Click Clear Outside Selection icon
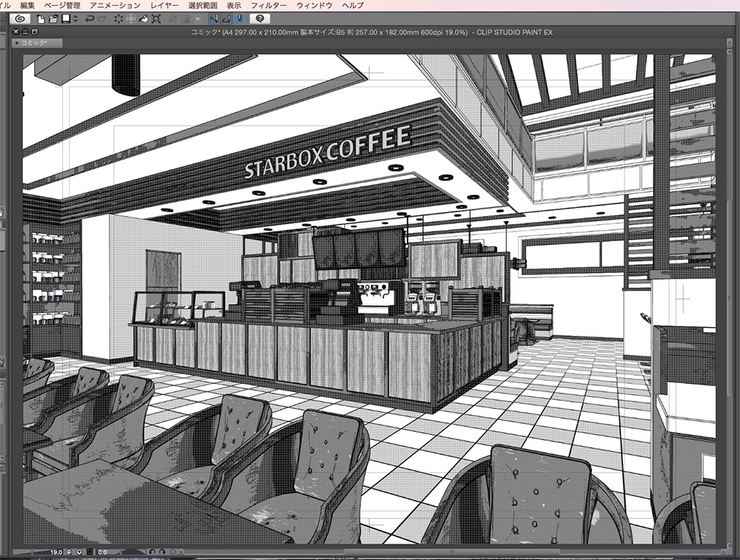The image size is (740, 560). [131, 19]
